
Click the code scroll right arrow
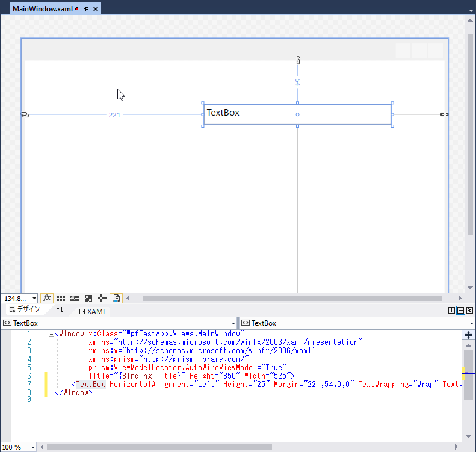(x=456, y=447)
